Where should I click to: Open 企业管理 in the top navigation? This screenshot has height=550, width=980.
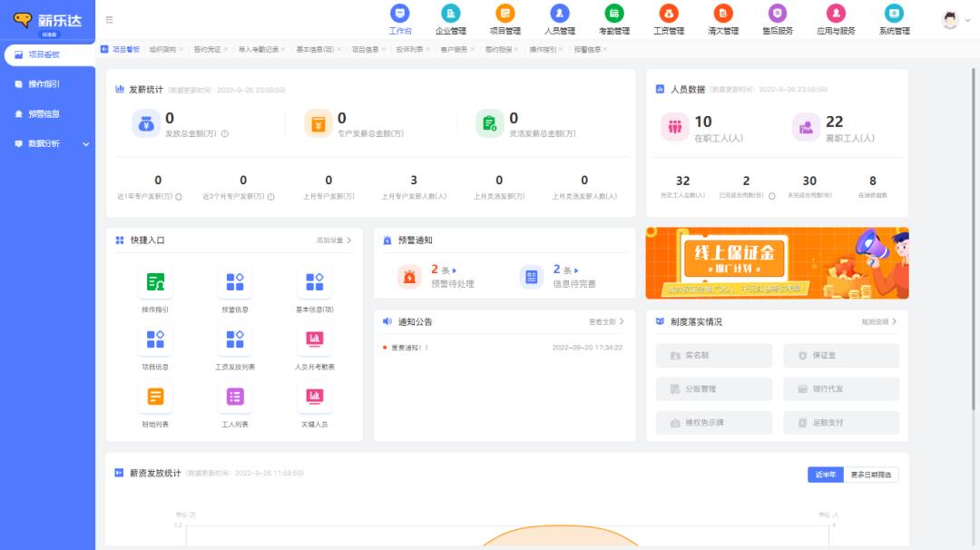pyautogui.click(x=451, y=19)
